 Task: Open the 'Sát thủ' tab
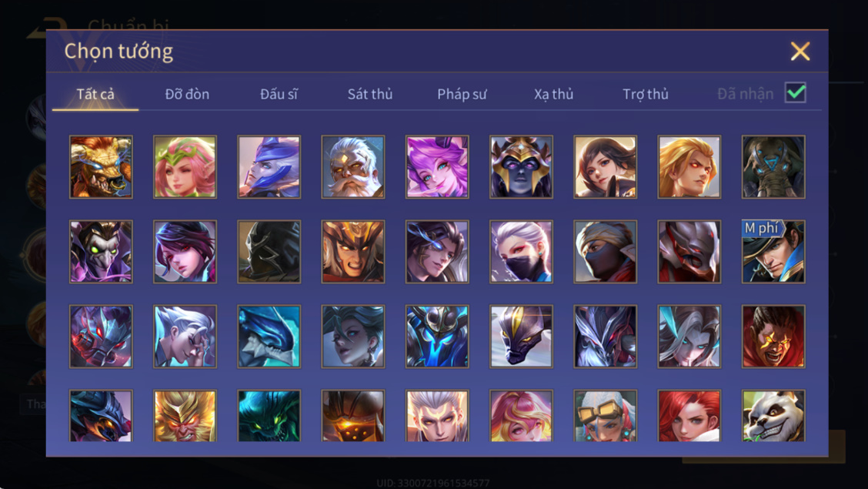click(x=370, y=94)
